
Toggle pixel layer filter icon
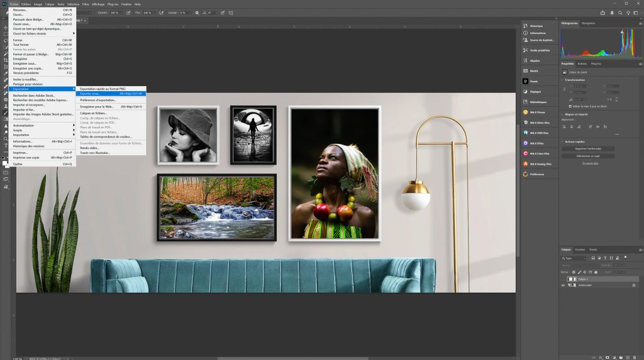[593, 258]
